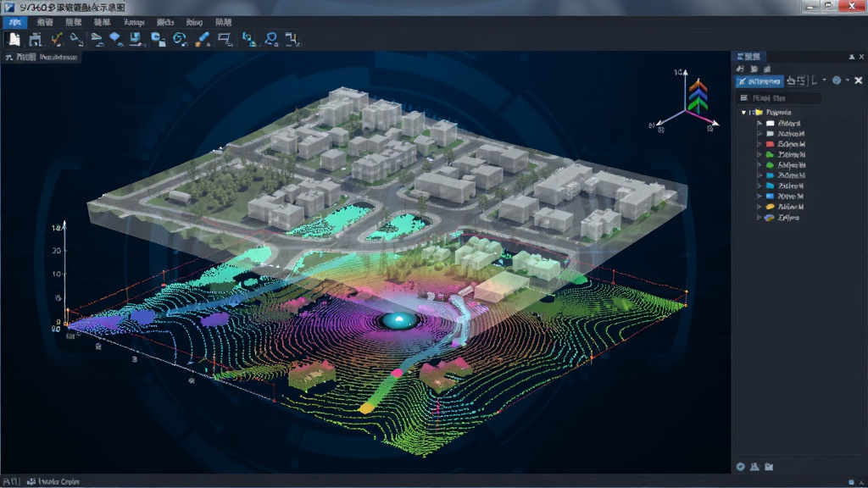Select the yellow-green polyline tool icon

(57, 39)
